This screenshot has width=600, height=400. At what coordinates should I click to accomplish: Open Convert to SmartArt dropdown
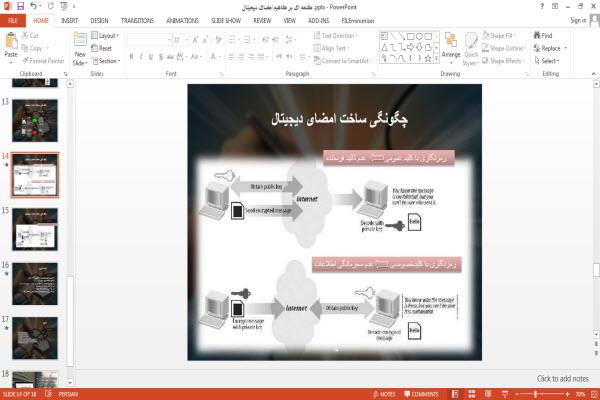(x=343, y=61)
